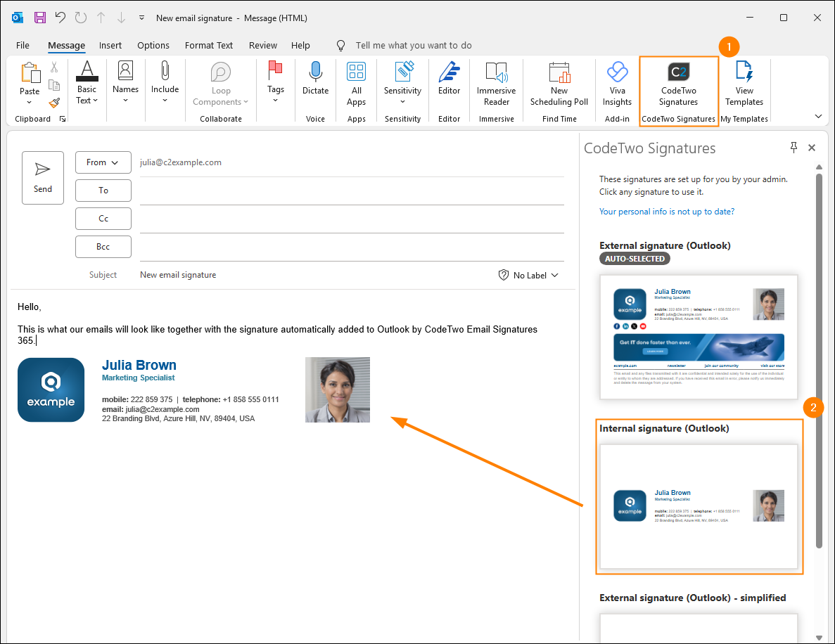Click the To button
This screenshot has width=835, height=644.
point(103,191)
